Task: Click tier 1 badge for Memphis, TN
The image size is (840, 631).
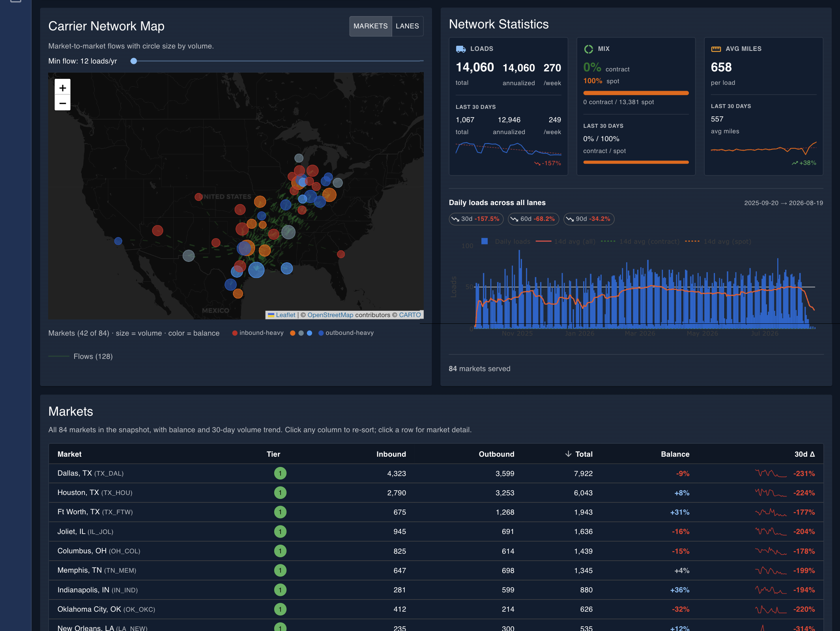Action: [x=280, y=570]
